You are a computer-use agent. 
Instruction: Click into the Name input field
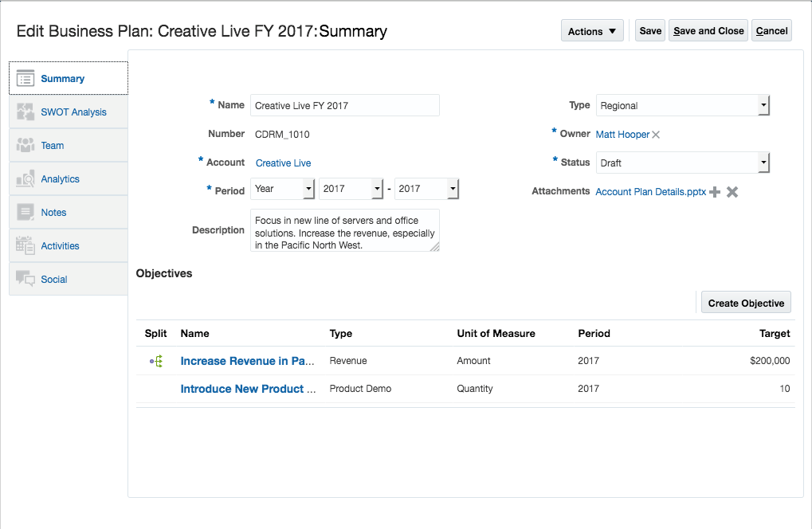coord(344,105)
